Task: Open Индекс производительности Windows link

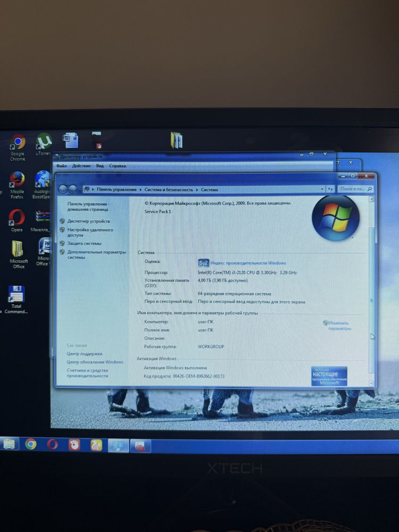Action: pos(248,263)
